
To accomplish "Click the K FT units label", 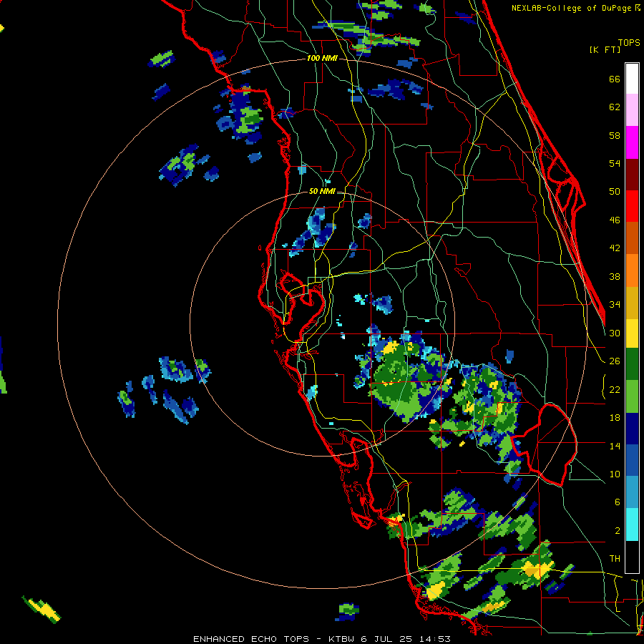I will click(605, 49).
